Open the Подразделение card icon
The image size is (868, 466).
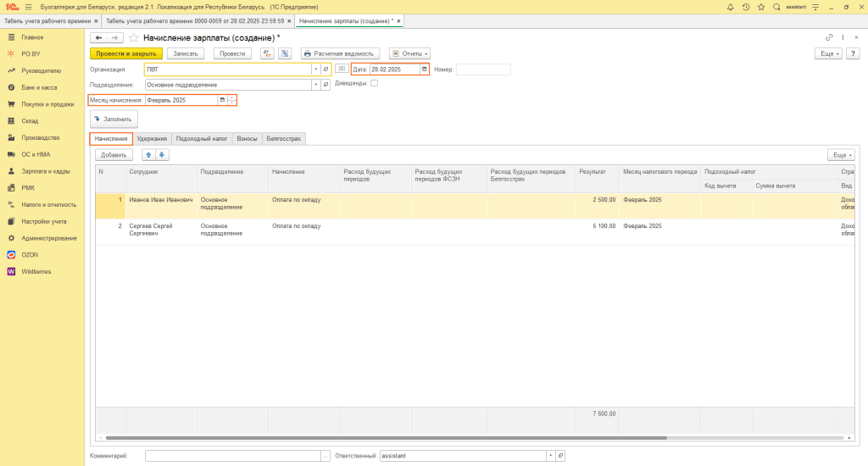[326, 85]
